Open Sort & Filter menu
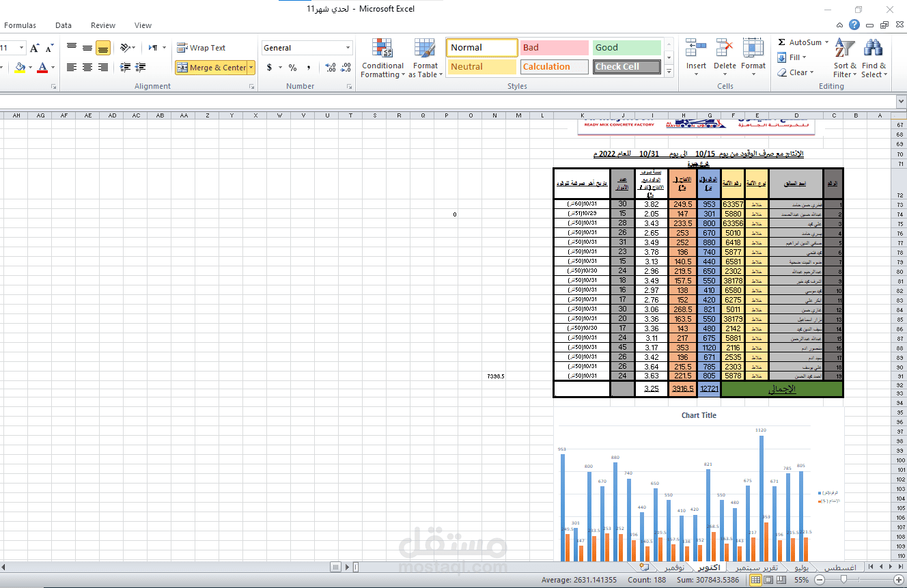 845,59
